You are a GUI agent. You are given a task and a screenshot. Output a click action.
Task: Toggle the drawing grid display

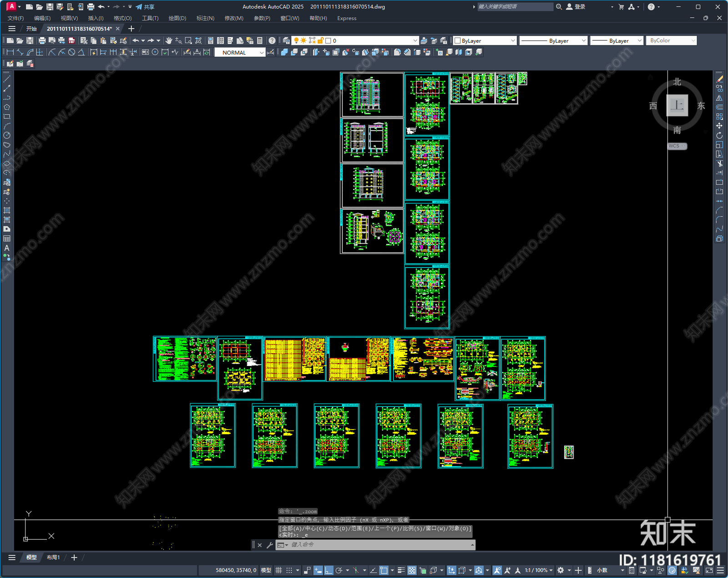pyautogui.click(x=278, y=570)
